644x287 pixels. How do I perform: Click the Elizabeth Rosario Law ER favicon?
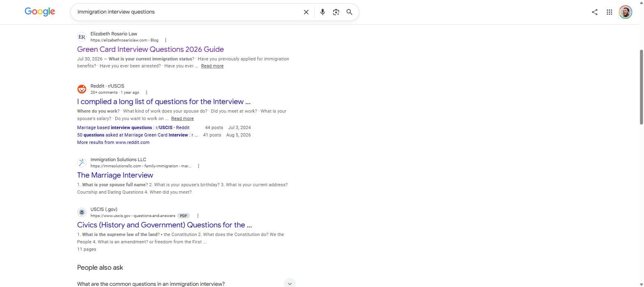tap(82, 37)
